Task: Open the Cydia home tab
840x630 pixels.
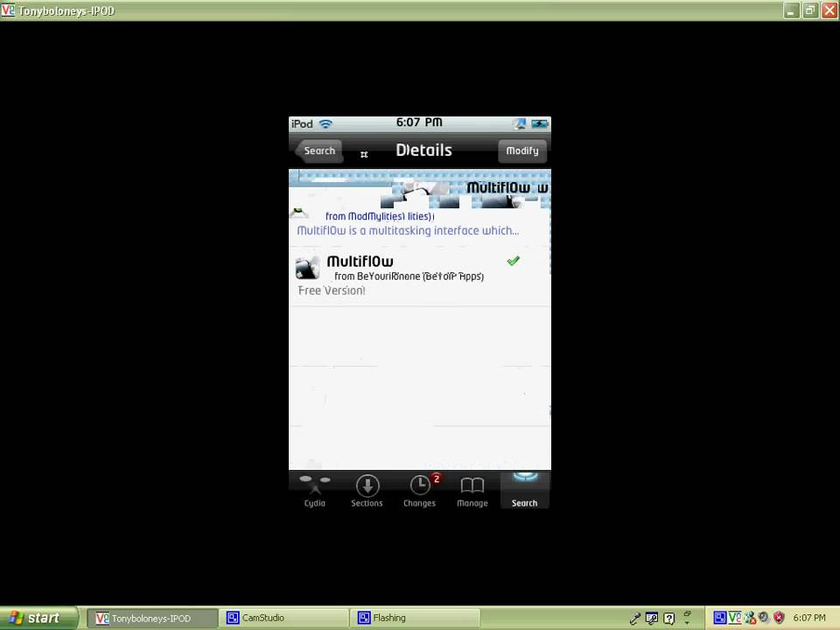Action: point(314,491)
